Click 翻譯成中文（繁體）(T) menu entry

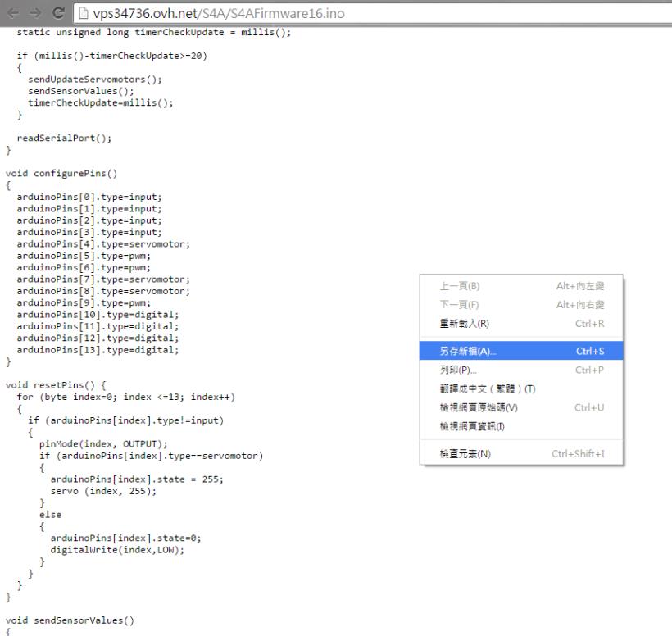click(x=487, y=388)
